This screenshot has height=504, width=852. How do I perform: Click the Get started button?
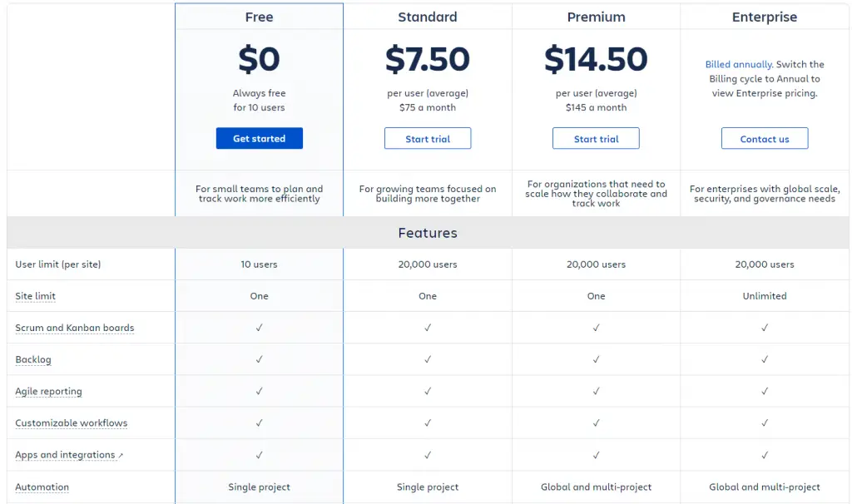[260, 139]
